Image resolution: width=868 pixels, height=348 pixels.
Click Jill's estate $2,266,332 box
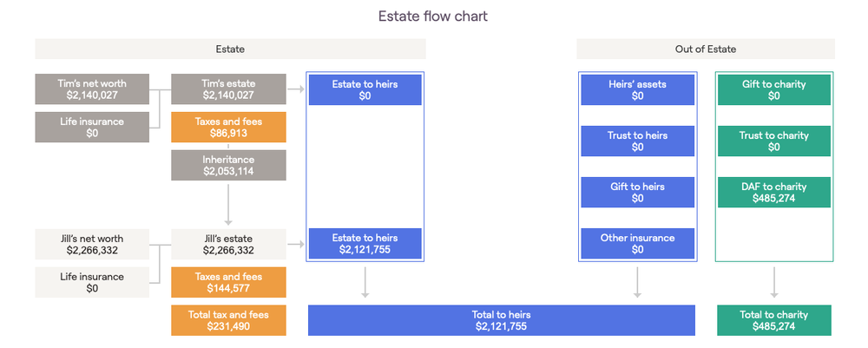(228, 245)
